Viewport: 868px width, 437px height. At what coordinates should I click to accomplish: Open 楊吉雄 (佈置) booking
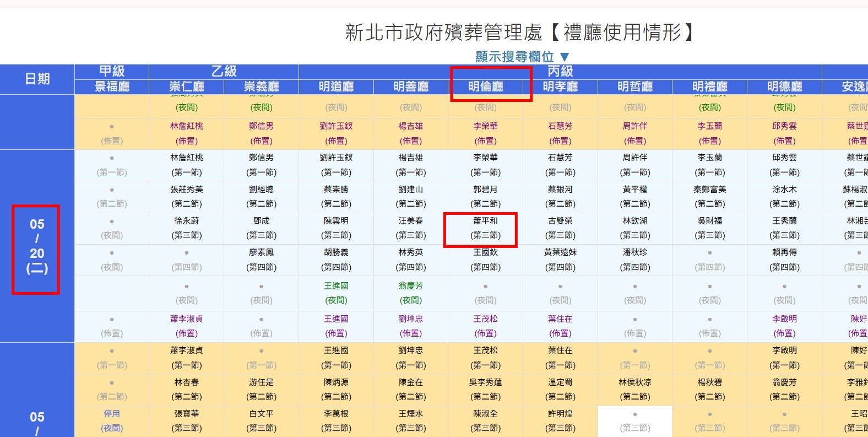click(x=411, y=133)
